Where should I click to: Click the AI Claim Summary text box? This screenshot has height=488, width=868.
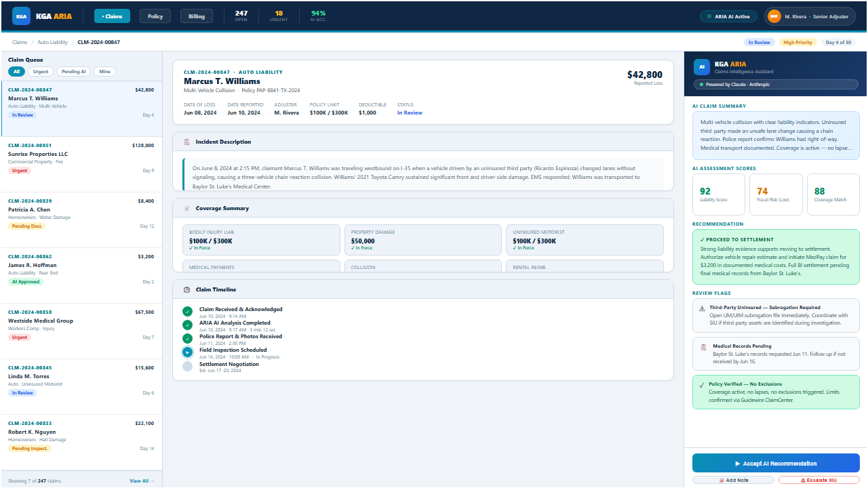(776, 136)
